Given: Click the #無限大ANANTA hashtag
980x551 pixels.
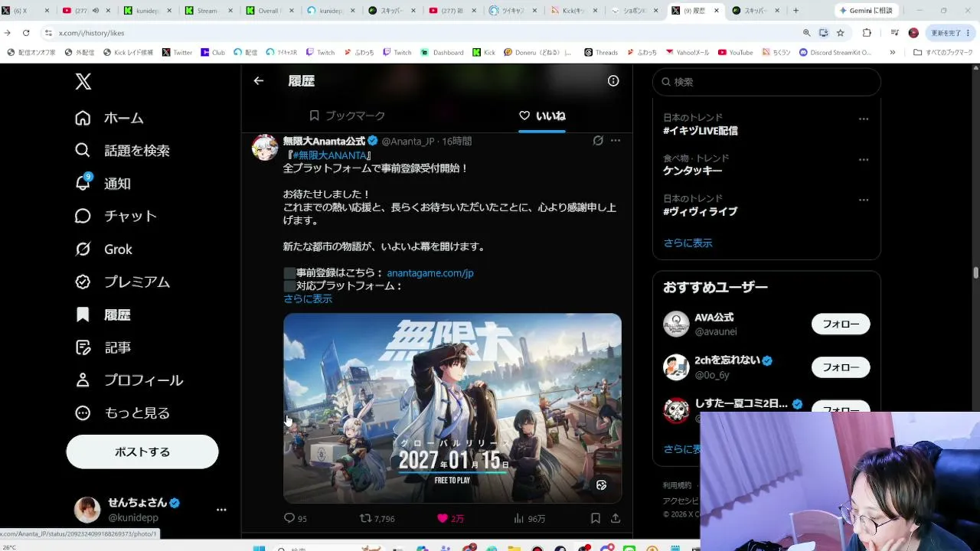Looking at the screenshot, I should click(x=329, y=155).
